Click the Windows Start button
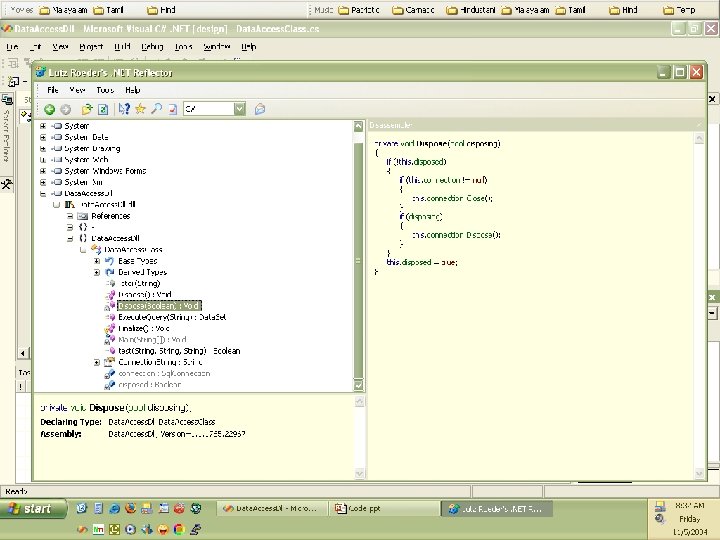The image size is (720, 540). [x=30, y=508]
